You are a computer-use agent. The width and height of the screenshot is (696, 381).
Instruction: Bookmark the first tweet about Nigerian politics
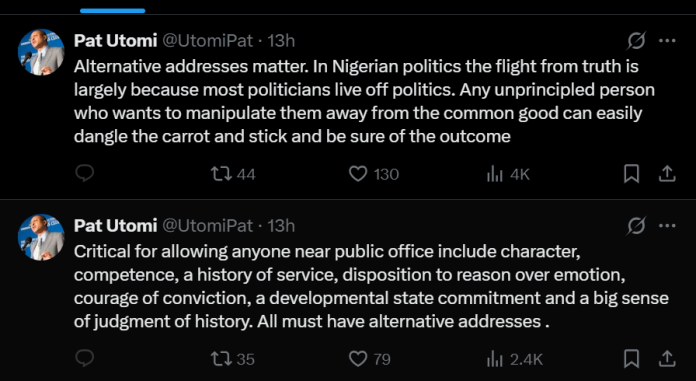(x=631, y=174)
